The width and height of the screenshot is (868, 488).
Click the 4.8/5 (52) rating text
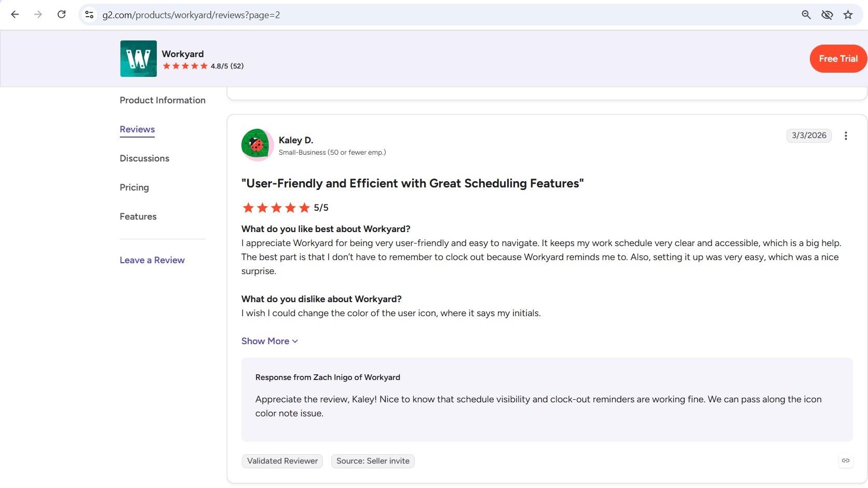coord(227,66)
